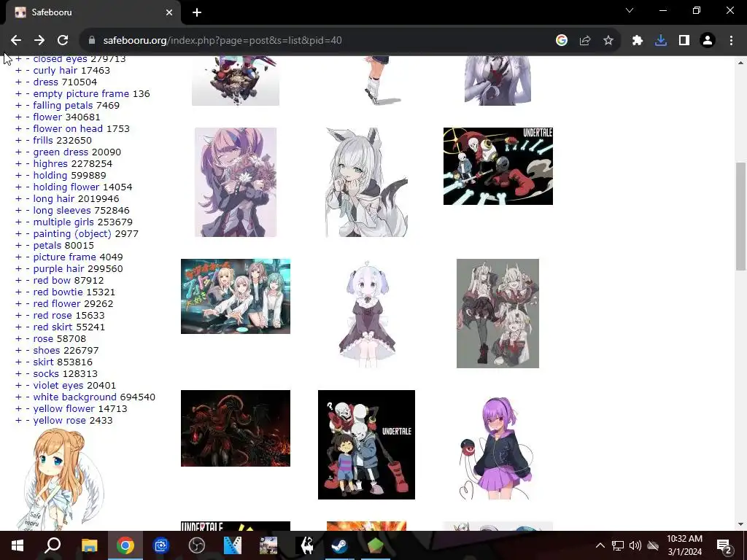The height and width of the screenshot is (560, 747).
Task: Go back to the previous page
Action: [x=16, y=41]
